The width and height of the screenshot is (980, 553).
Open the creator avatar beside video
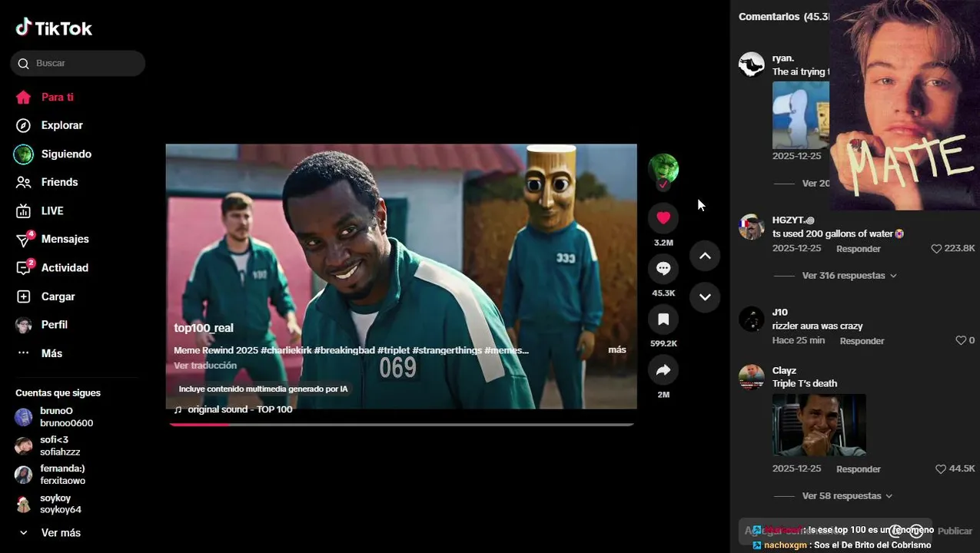pyautogui.click(x=663, y=168)
